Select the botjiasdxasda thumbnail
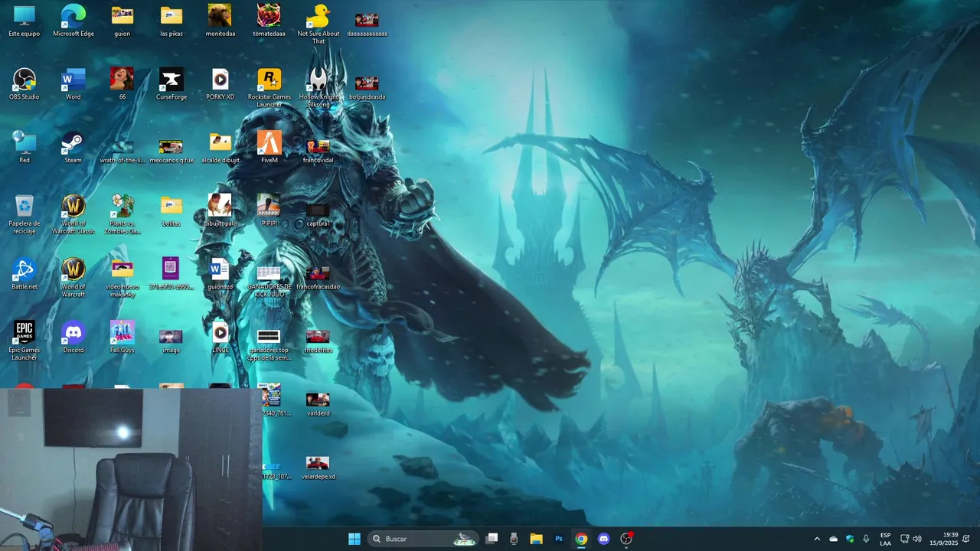The height and width of the screenshot is (551, 980). pyautogui.click(x=367, y=87)
